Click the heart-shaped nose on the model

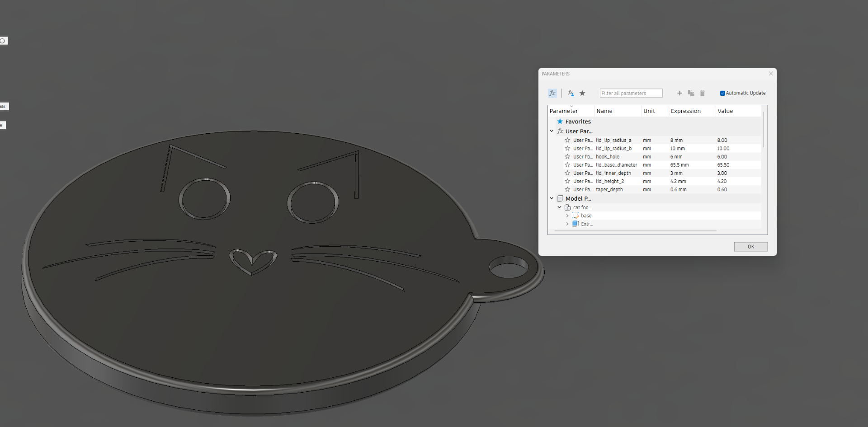coord(253,262)
